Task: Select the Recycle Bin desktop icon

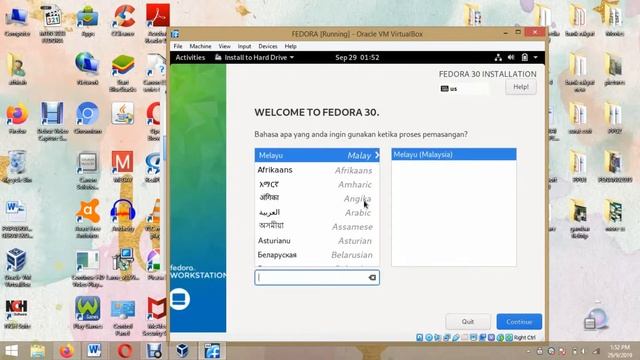Action: pos(17,167)
